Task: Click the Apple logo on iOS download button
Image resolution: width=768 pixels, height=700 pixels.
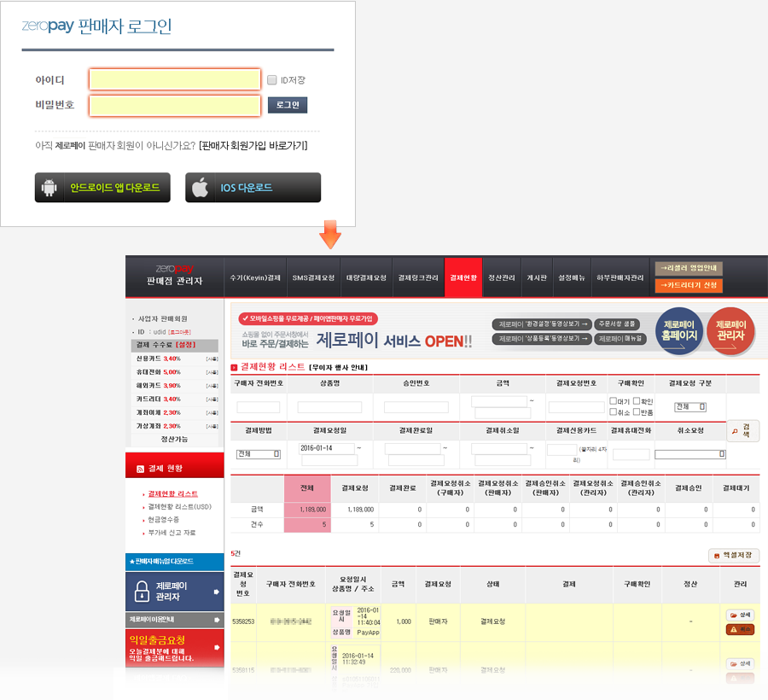Action: 200,187
